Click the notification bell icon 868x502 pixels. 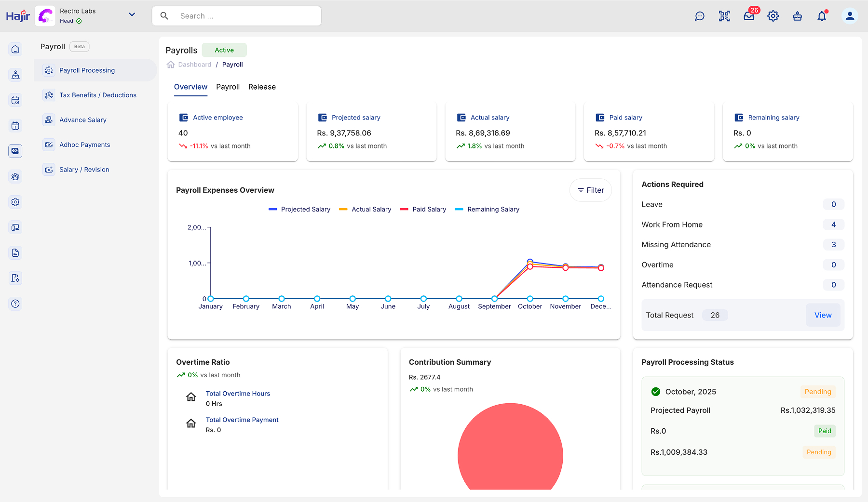pos(822,16)
